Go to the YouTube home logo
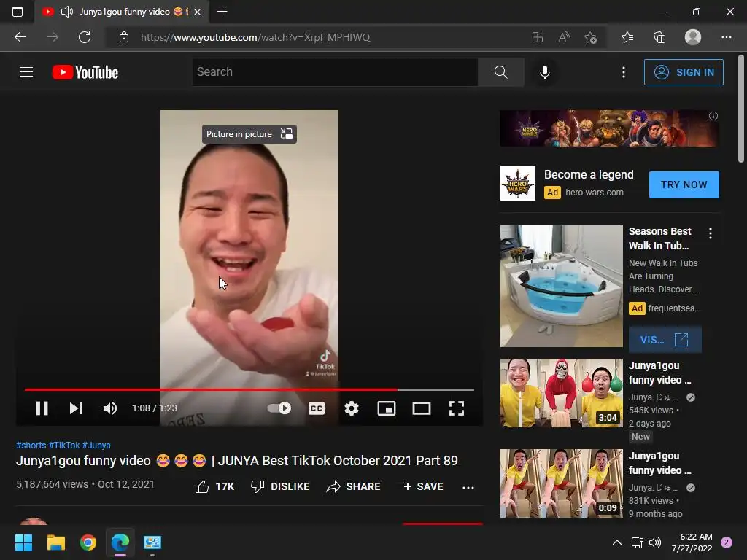The width and height of the screenshot is (747, 560). pyautogui.click(x=85, y=72)
